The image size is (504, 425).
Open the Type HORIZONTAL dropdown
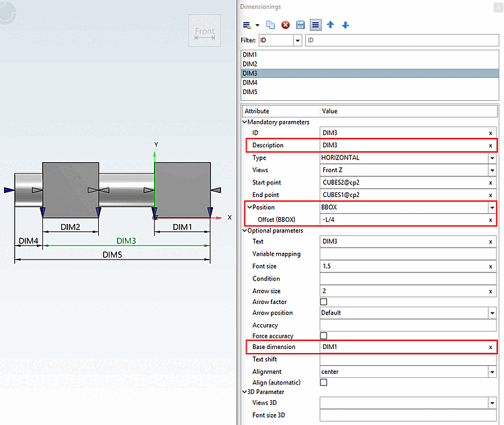click(x=492, y=158)
